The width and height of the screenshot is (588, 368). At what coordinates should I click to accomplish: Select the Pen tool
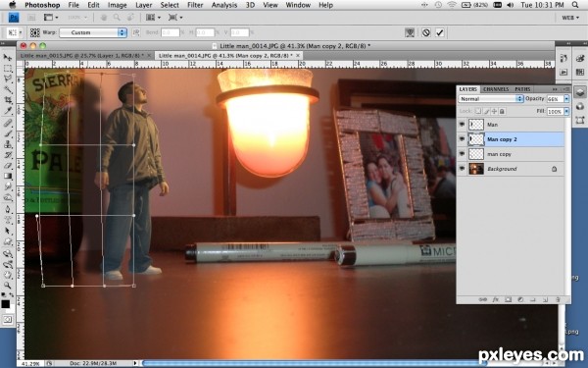point(7,209)
